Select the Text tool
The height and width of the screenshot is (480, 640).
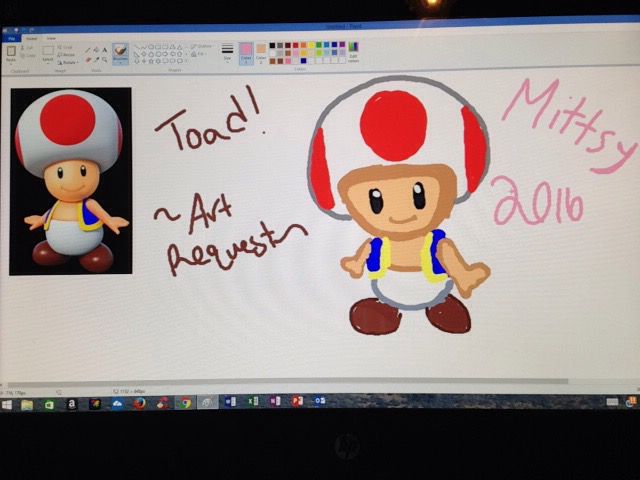click(x=105, y=50)
